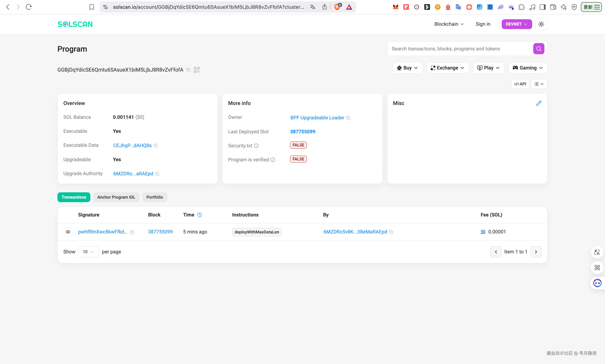Viewport: 605px width, 364px height.
Task: Open MetaMask fox extension
Action: pos(395,7)
